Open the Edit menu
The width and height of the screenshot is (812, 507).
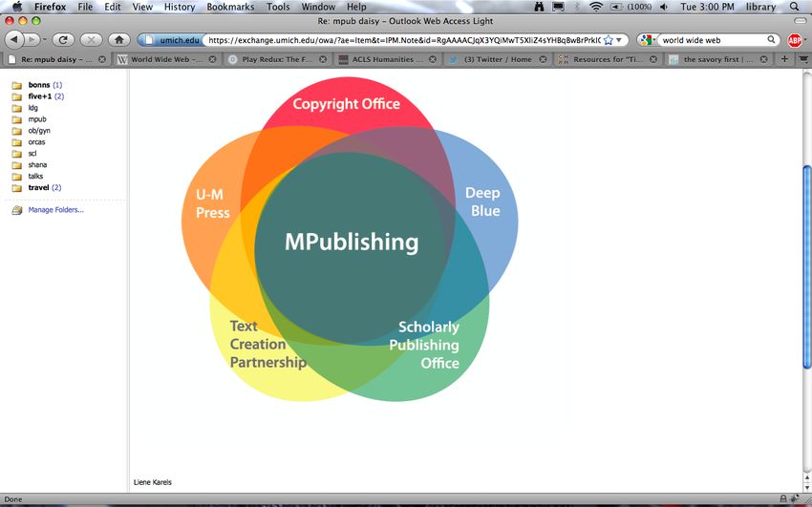113,7
